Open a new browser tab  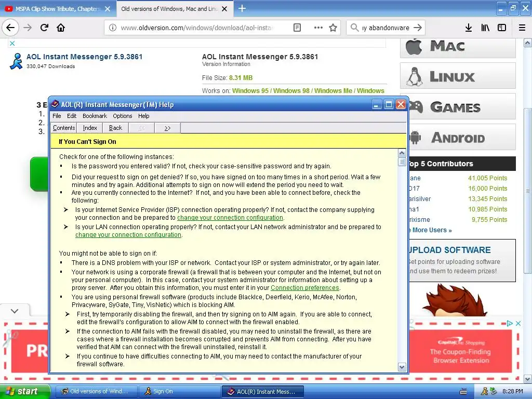point(242,8)
